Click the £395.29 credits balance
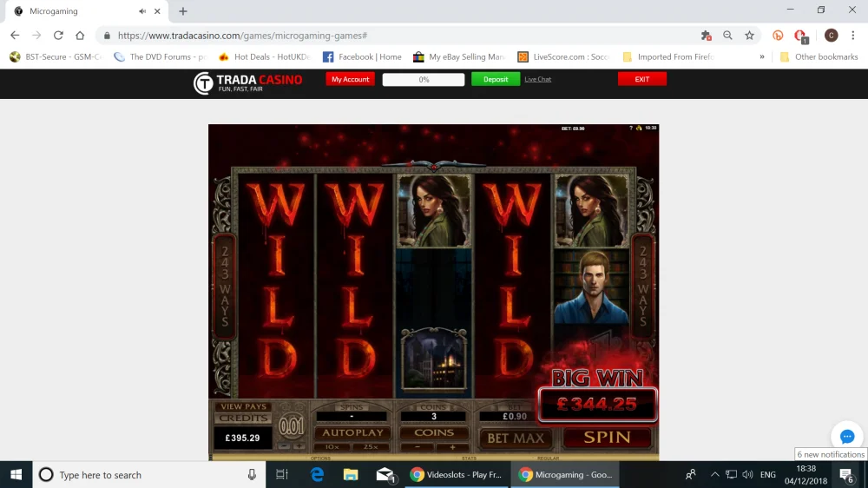Screen dimensions: 868x488 click(x=242, y=438)
